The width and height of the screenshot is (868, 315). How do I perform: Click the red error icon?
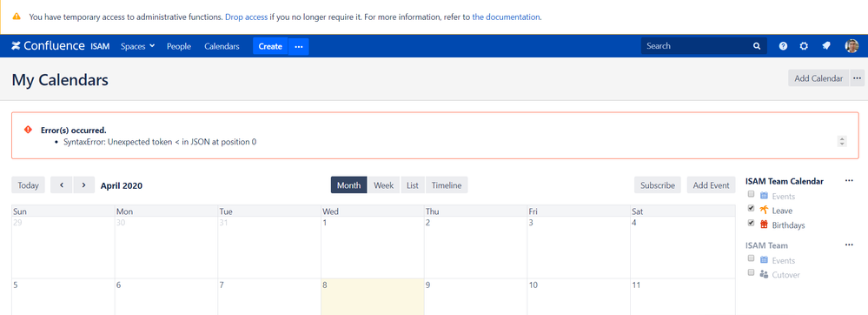[28, 129]
